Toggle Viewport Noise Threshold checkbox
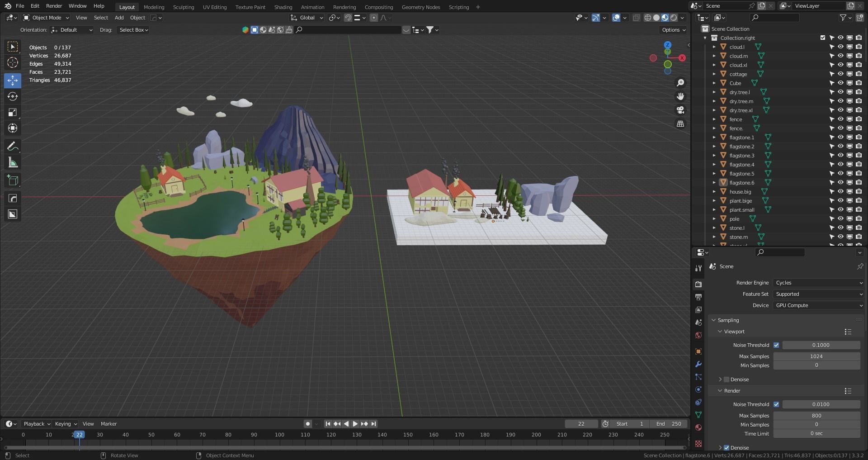This screenshot has width=868, height=460. point(776,345)
